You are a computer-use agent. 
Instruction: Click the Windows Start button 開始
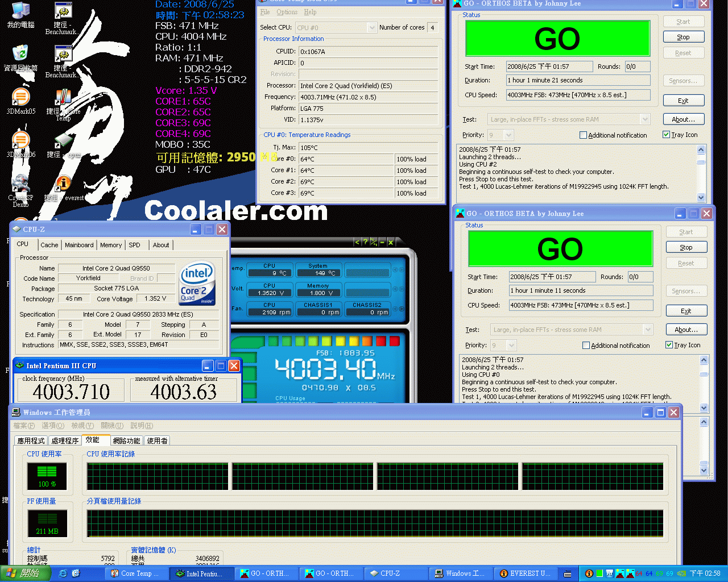pyautogui.click(x=26, y=573)
